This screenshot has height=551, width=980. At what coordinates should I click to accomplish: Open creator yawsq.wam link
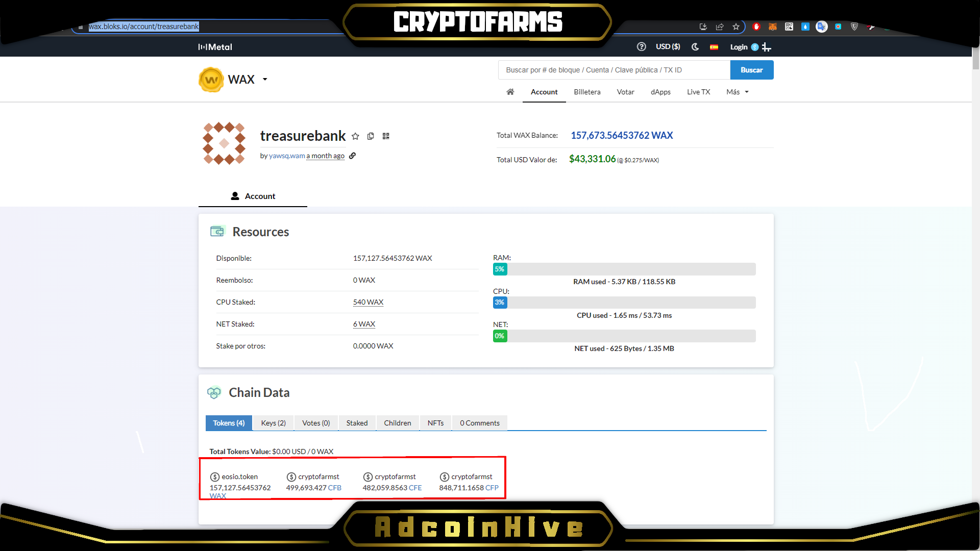[287, 156]
